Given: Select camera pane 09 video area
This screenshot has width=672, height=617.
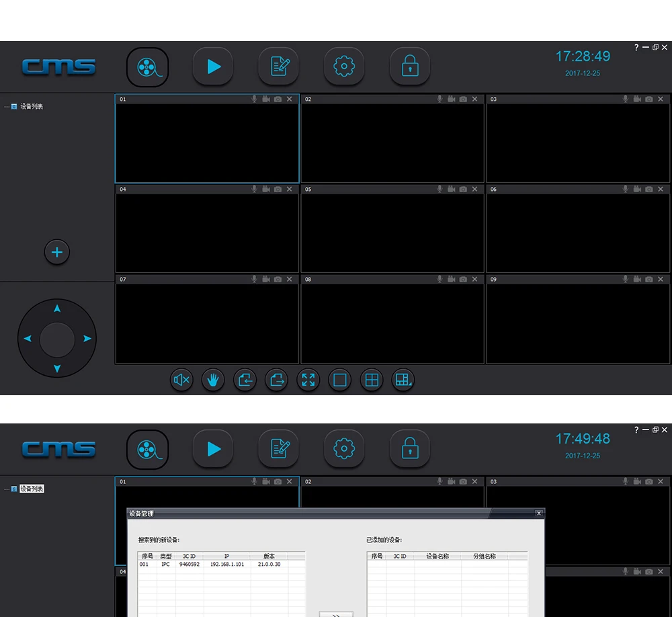Looking at the screenshot, I should (x=578, y=323).
